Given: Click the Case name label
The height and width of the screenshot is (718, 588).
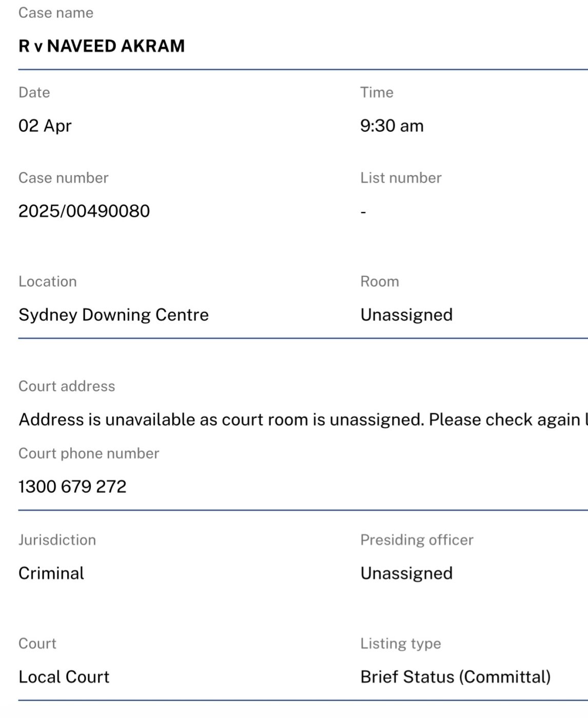Looking at the screenshot, I should [56, 13].
